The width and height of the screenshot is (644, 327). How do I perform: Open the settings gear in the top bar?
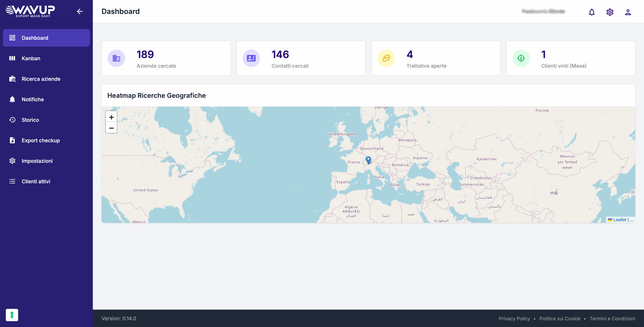(610, 12)
